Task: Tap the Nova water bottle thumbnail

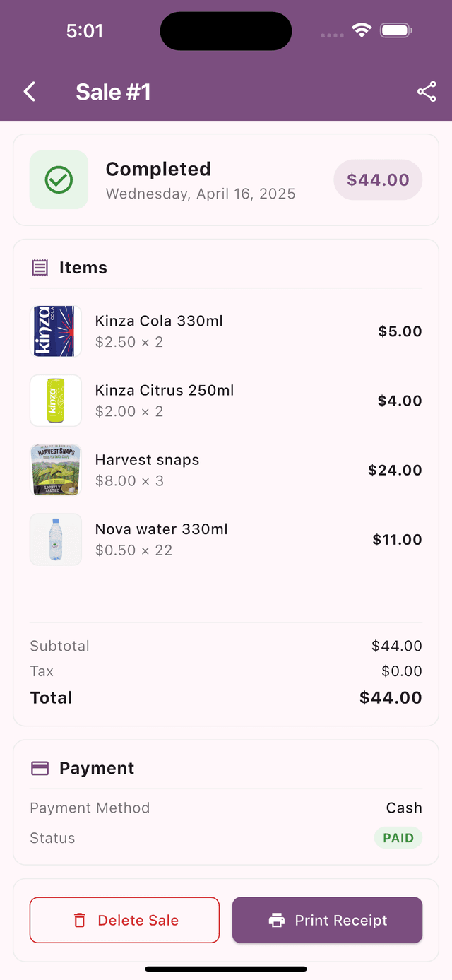Action: (x=56, y=539)
